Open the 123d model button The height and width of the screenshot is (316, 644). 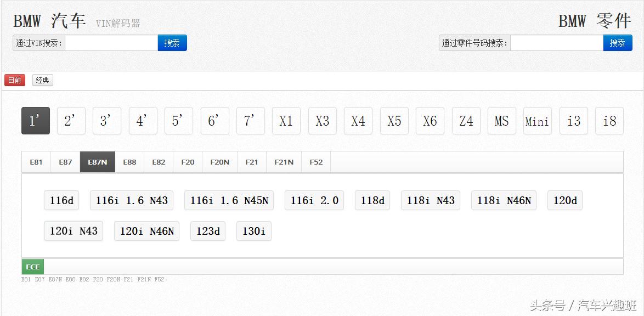208,231
